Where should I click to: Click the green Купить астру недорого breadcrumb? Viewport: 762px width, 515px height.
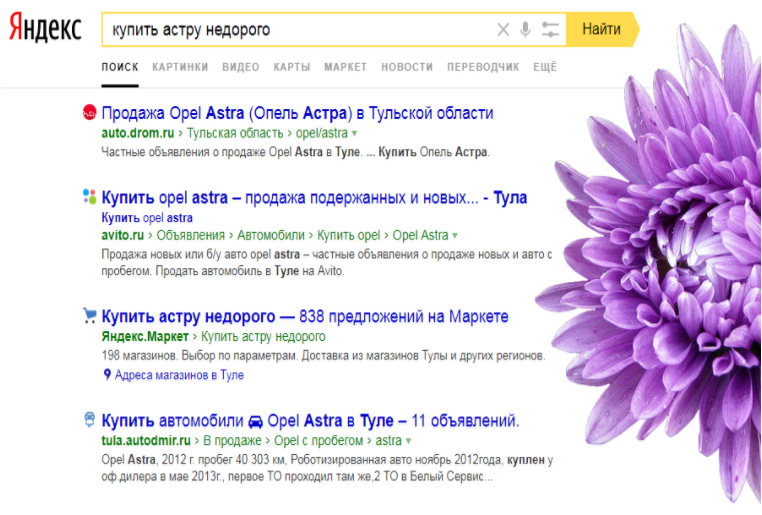263,336
